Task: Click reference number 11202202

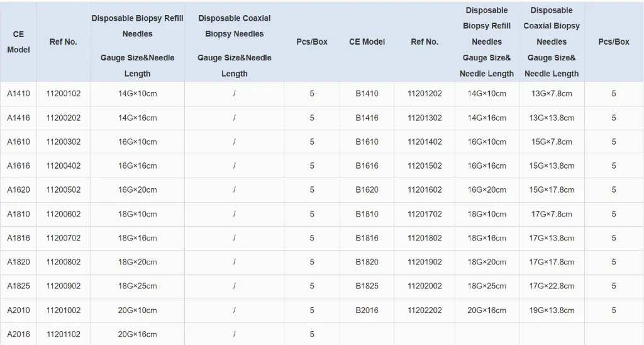Action: coord(425,310)
